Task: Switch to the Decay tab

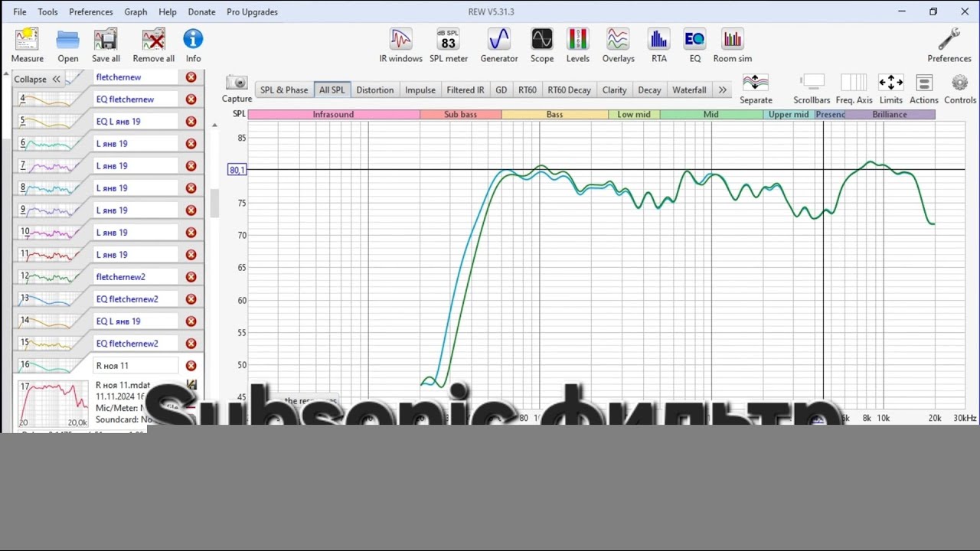Action: [x=649, y=90]
